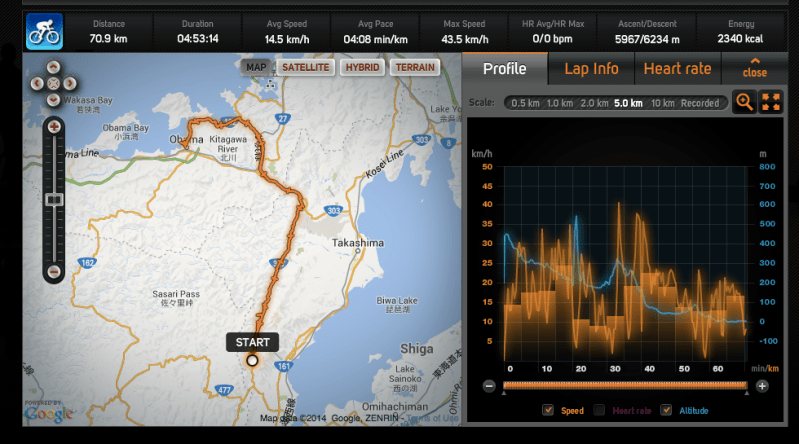The width and height of the screenshot is (799, 444).
Task: Pan the map down with arrow control
Action: [54, 99]
